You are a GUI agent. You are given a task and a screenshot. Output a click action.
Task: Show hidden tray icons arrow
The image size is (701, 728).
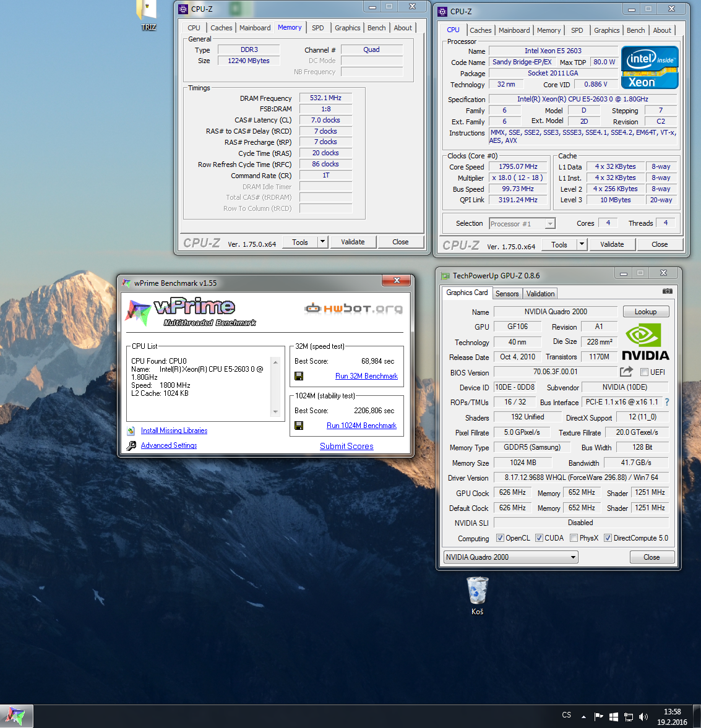(583, 717)
